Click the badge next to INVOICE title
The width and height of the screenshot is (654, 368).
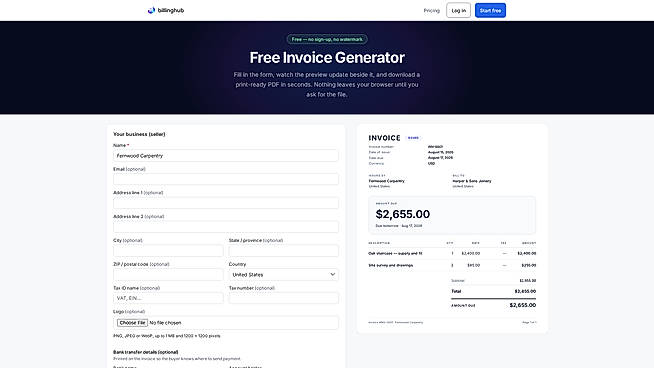pyautogui.click(x=413, y=138)
